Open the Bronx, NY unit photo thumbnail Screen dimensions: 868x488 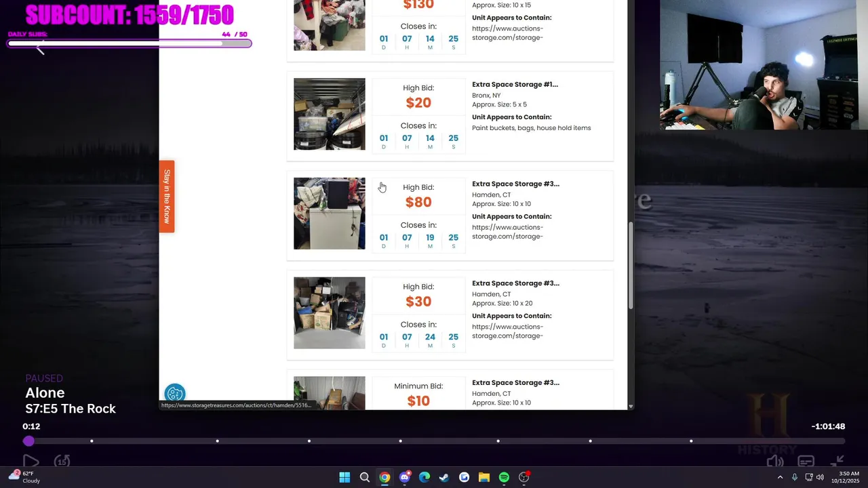(x=329, y=114)
